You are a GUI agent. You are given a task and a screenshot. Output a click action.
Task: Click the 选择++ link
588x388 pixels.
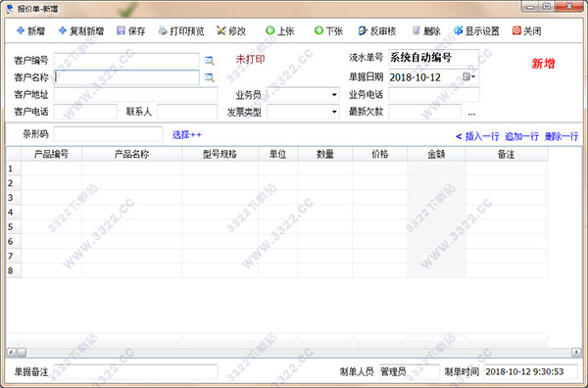pos(187,134)
